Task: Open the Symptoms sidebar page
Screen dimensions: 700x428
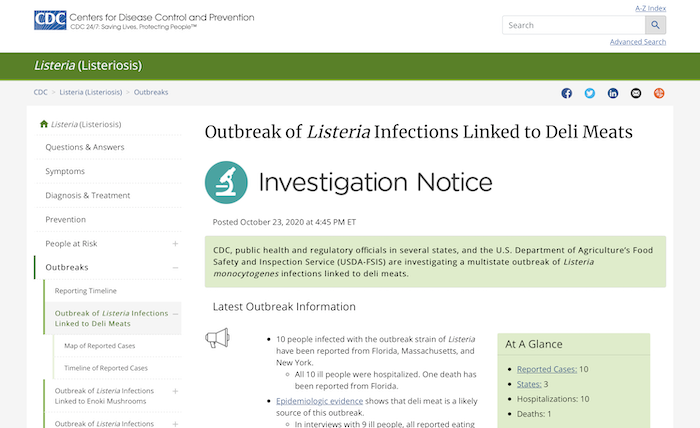Action: 65,171
